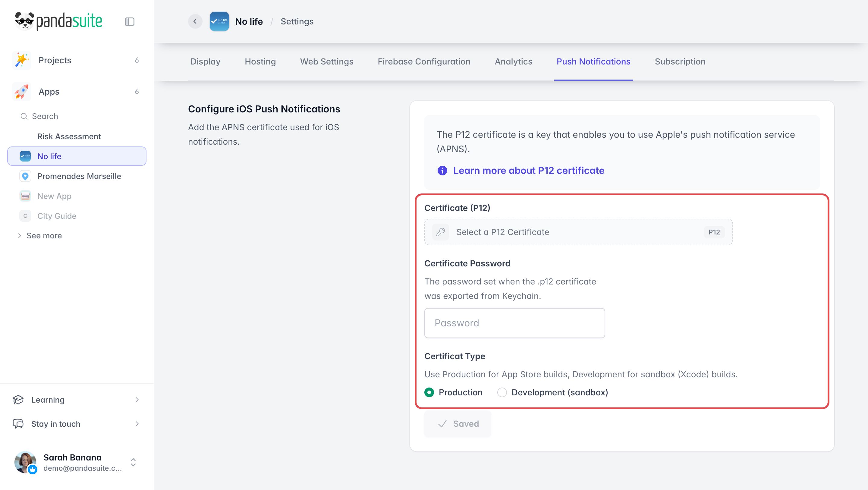This screenshot has width=868, height=490.
Task: Expand the Stay in touch chevron
Action: 137,424
